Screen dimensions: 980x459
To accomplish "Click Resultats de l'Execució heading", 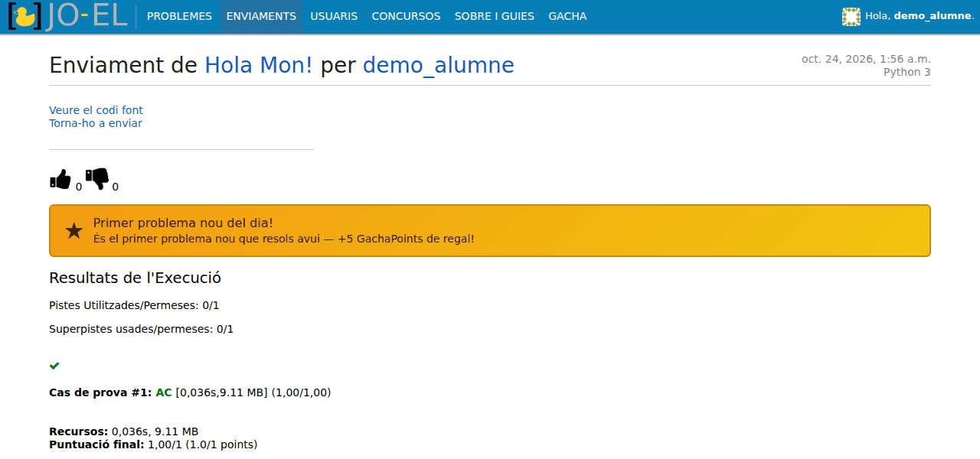I will pos(135,278).
